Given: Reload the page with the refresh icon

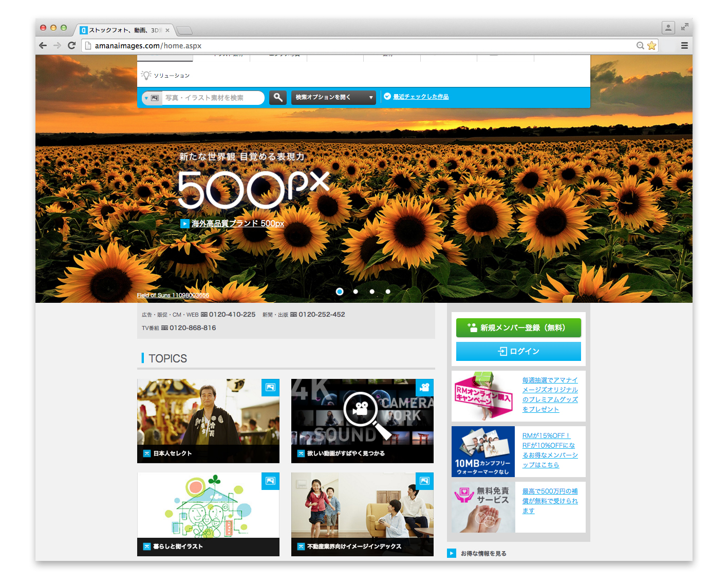Looking at the screenshot, I should [x=71, y=45].
